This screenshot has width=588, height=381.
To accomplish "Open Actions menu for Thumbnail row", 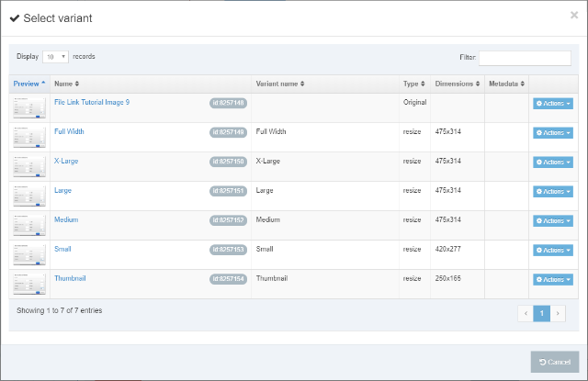I will tap(553, 279).
